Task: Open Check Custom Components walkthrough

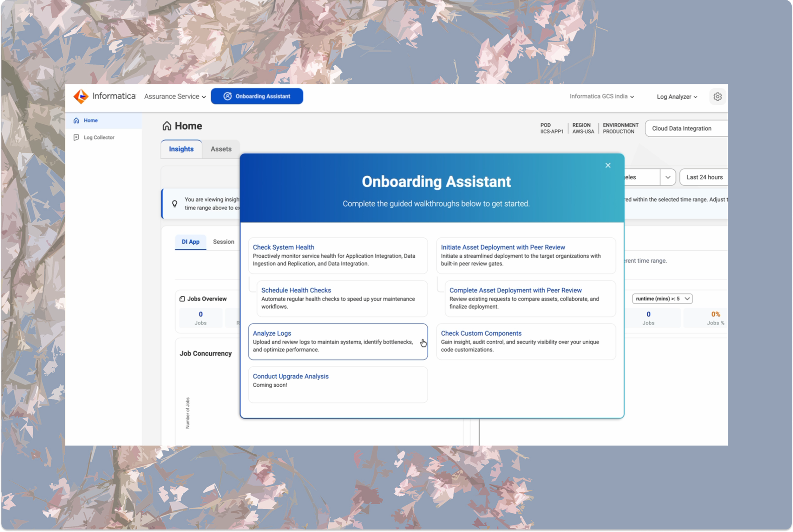Action: [x=526, y=342]
